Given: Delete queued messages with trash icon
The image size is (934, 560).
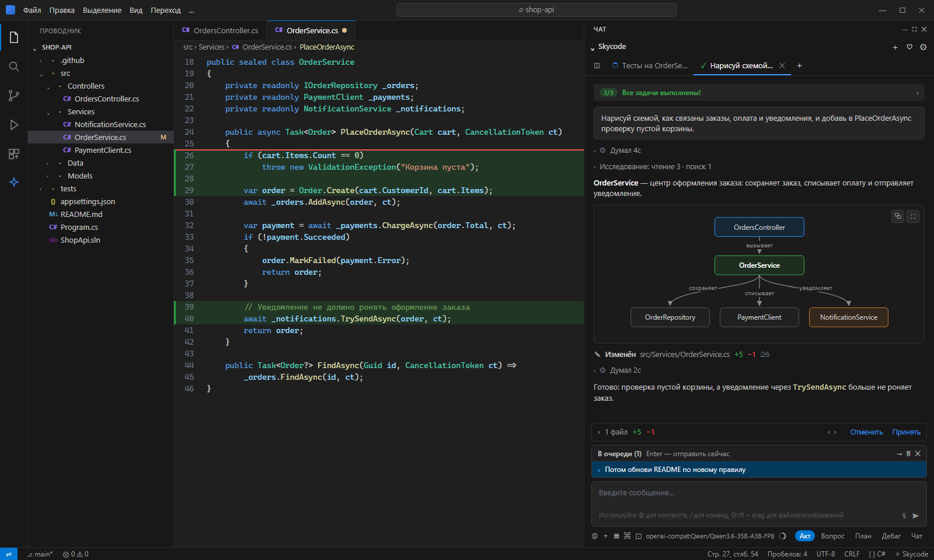Looking at the screenshot, I should pos(908,454).
